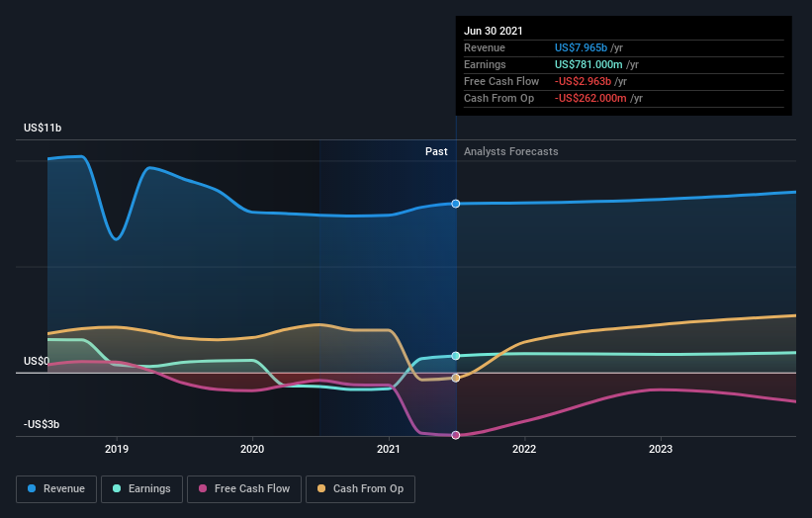Toggle the Revenue series legend button
812x518 pixels.
[x=56, y=489]
